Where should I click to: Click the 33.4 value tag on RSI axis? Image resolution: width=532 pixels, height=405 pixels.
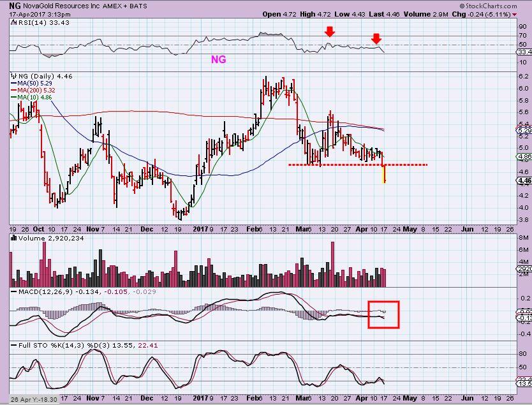pos(524,52)
